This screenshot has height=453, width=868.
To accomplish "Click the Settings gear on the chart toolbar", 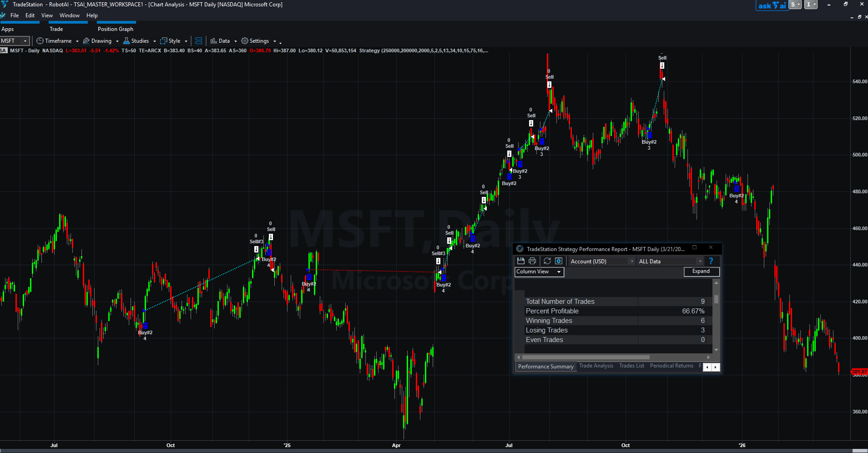I will click(x=244, y=41).
